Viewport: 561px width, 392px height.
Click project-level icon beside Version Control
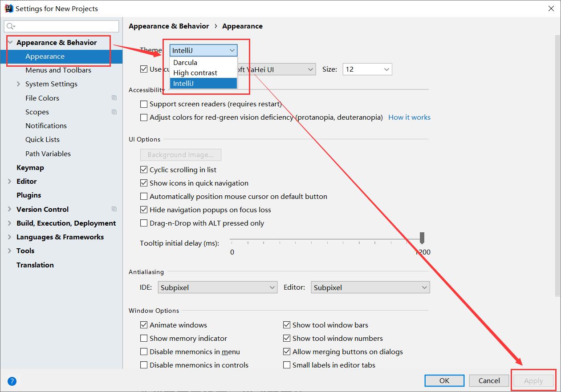coord(114,209)
